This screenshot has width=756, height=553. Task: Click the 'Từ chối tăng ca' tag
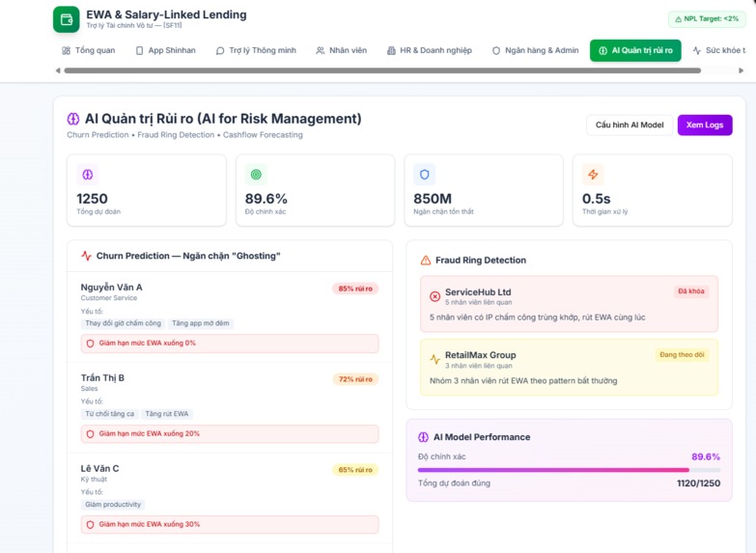(110, 414)
